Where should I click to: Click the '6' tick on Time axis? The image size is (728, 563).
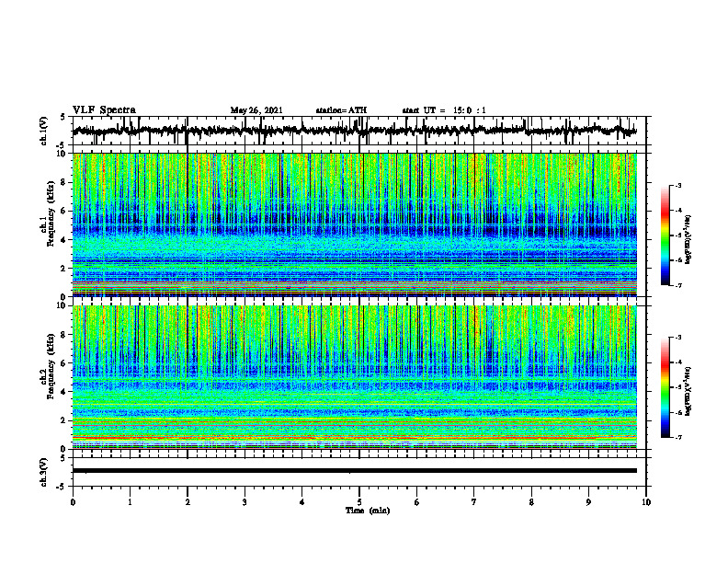click(x=417, y=502)
